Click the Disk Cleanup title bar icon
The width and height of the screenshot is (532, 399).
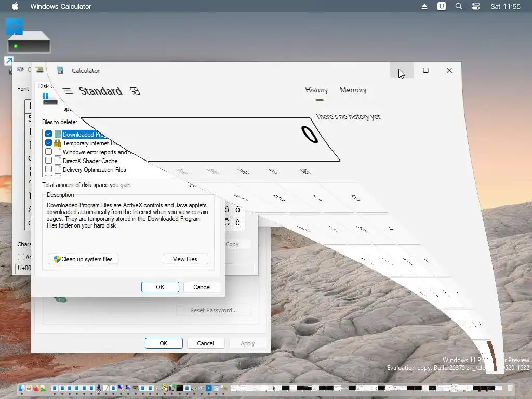[x=39, y=69]
